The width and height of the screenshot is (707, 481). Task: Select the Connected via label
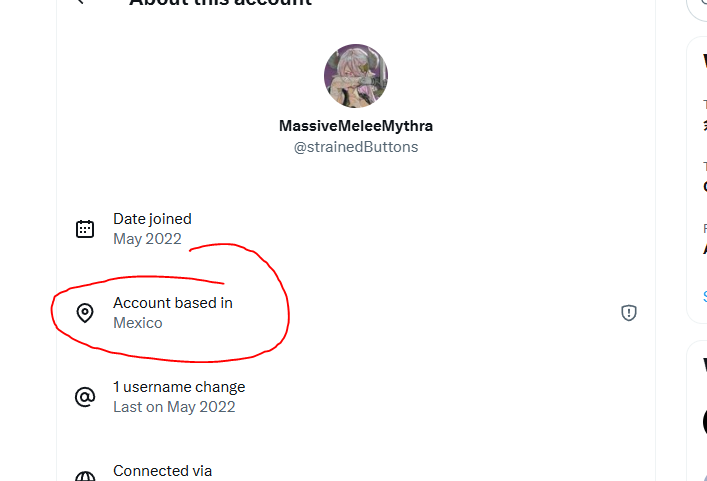click(162, 471)
